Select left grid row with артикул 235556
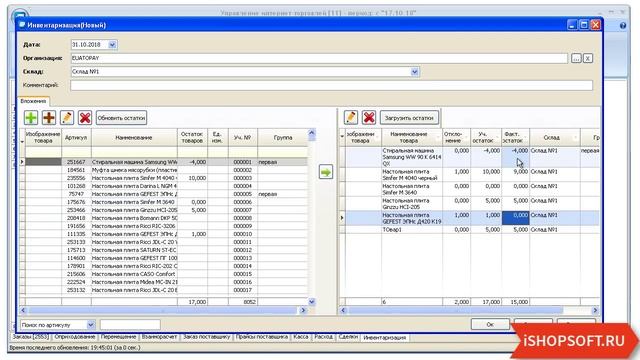 [163, 178]
